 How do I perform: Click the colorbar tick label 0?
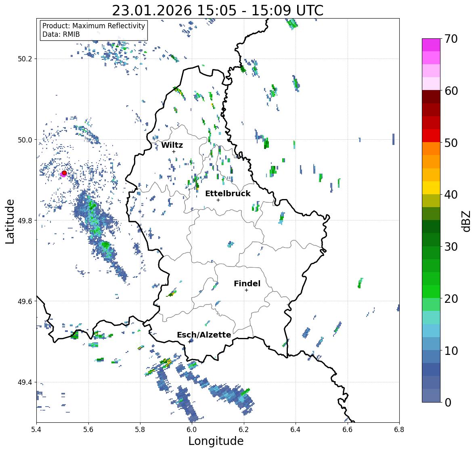click(x=448, y=403)
